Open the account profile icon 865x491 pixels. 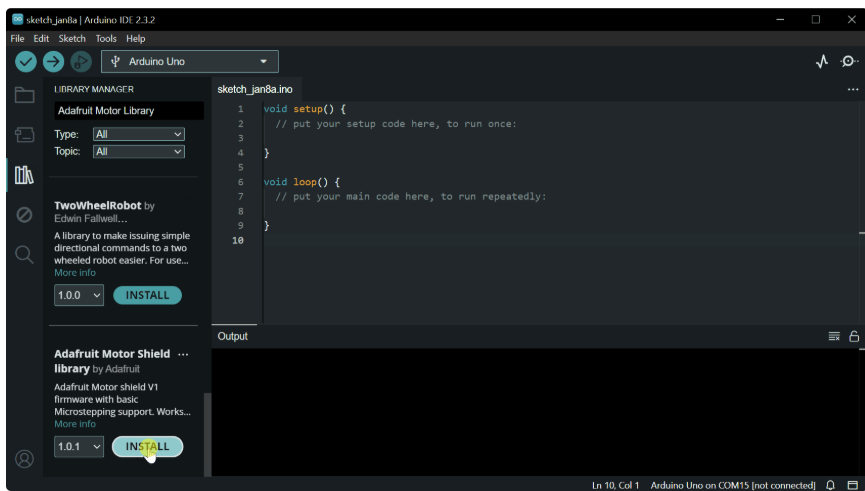tap(24, 458)
